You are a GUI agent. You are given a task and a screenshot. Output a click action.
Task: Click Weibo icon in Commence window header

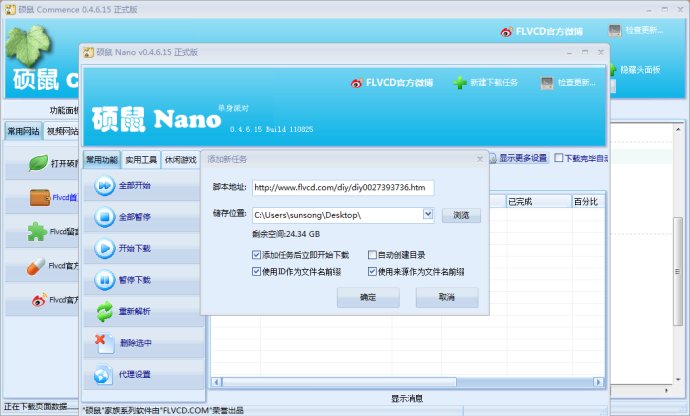[x=506, y=32]
